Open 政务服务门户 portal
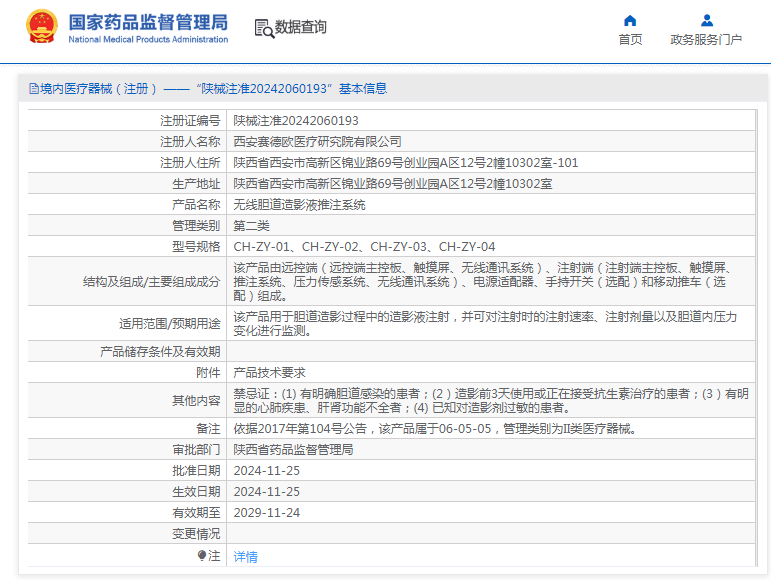Image resolution: width=771 pixels, height=580 pixels. point(706,39)
